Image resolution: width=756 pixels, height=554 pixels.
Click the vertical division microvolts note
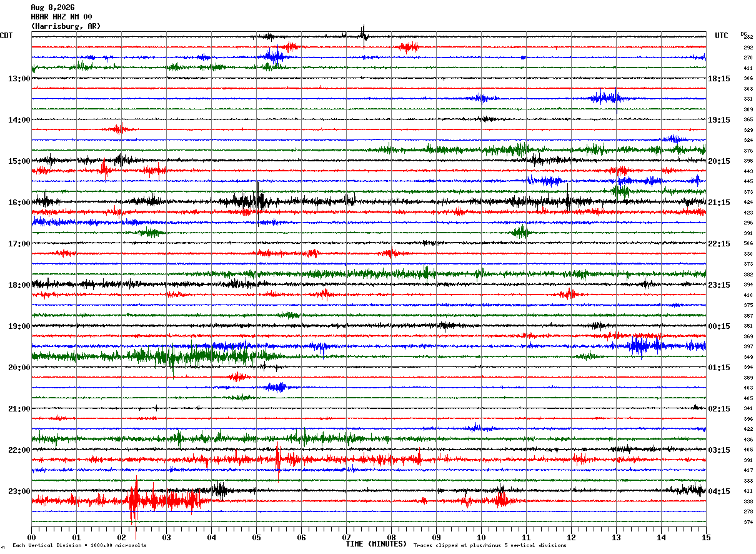click(79, 546)
